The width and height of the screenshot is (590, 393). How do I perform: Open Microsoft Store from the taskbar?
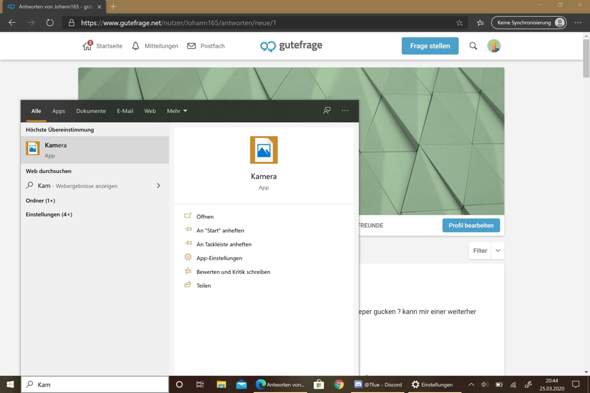pos(319,384)
